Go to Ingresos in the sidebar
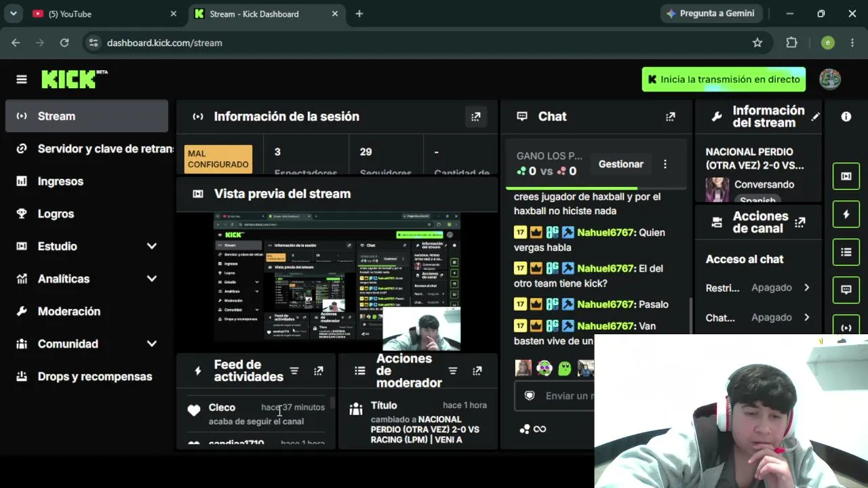868x488 pixels. tap(87, 181)
